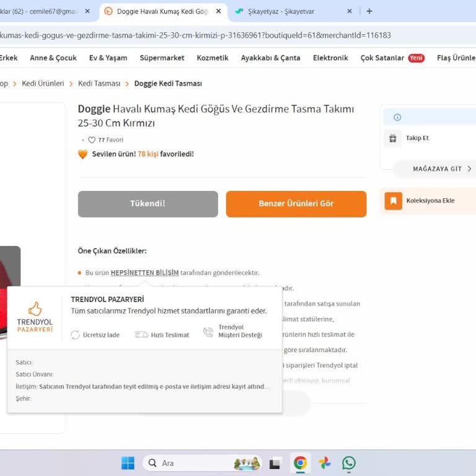Open the Elektronik category menu

click(x=330, y=58)
